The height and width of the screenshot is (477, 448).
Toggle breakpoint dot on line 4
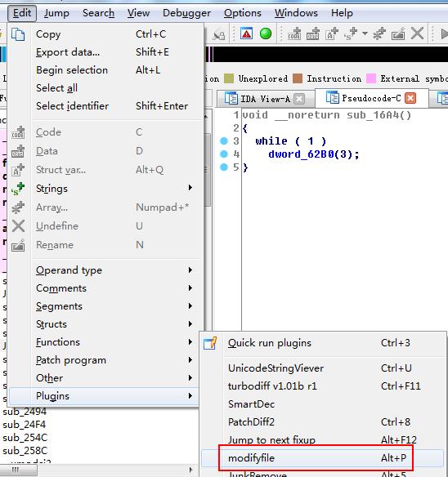[x=224, y=154]
